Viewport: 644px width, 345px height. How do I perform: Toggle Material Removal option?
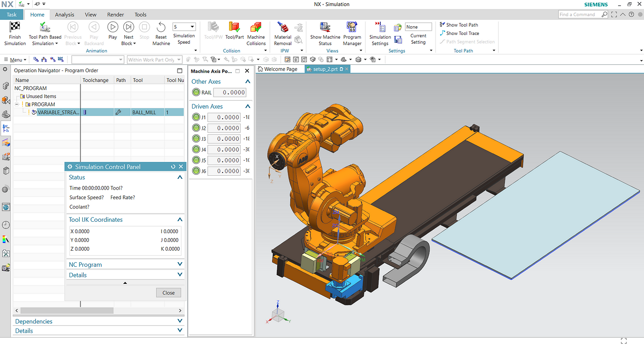click(283, 34)
